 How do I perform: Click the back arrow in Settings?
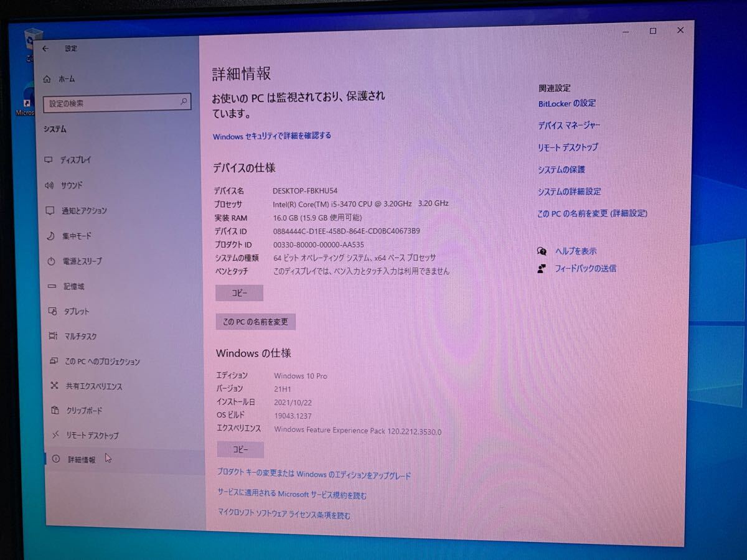coord(45,48)
